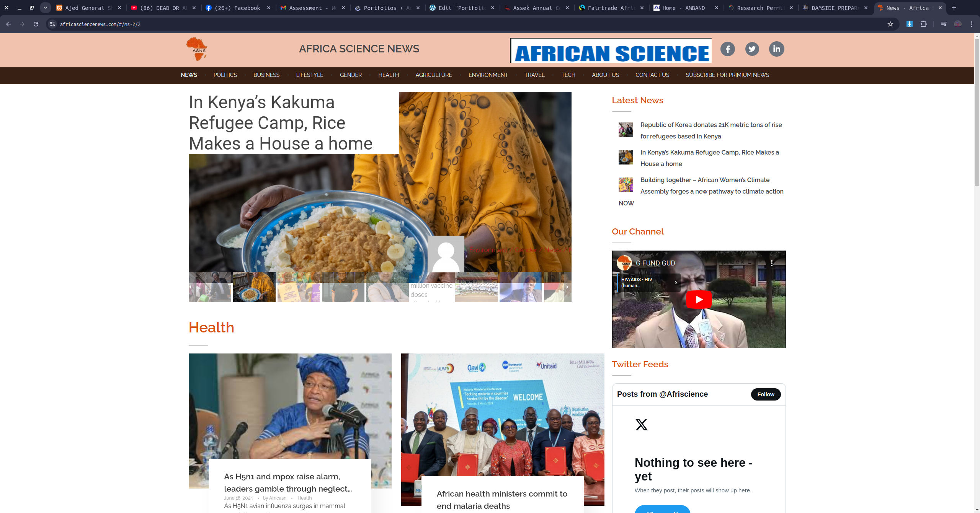Screen dimensions: 980x513
Task: Open the YouTube video options menu
Action: [x=772, y=263]
